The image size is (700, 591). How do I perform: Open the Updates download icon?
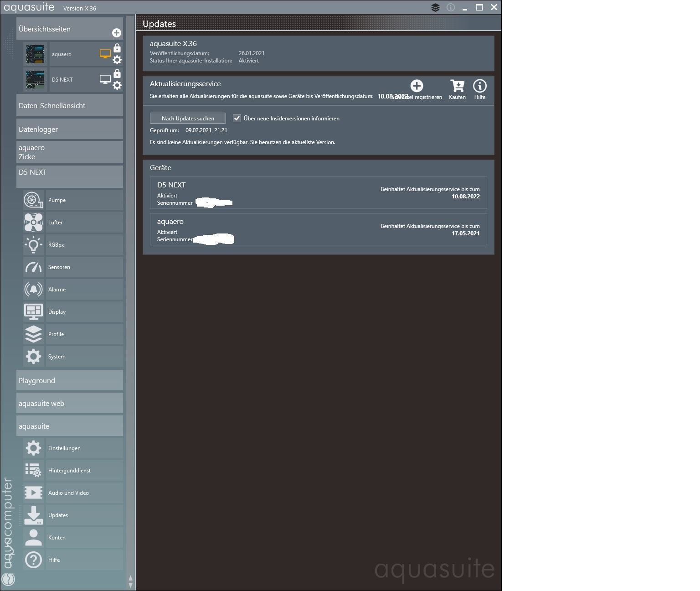click(x=33, y=515)
